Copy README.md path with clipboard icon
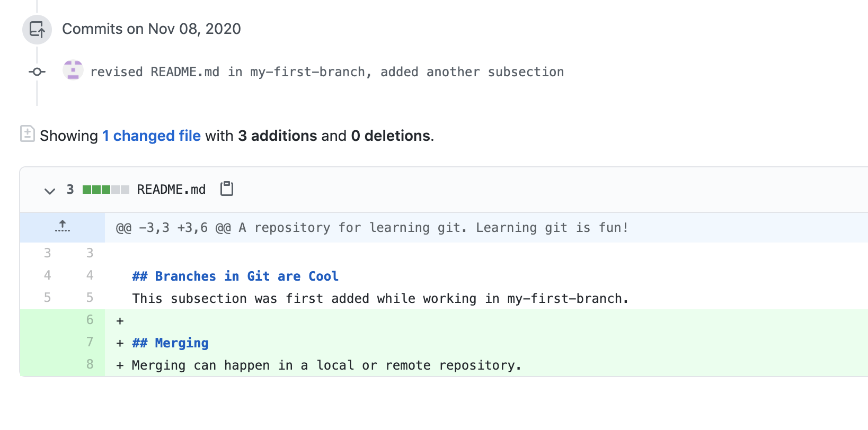This screenshot has height=430, width=868. tap(227, 189)
